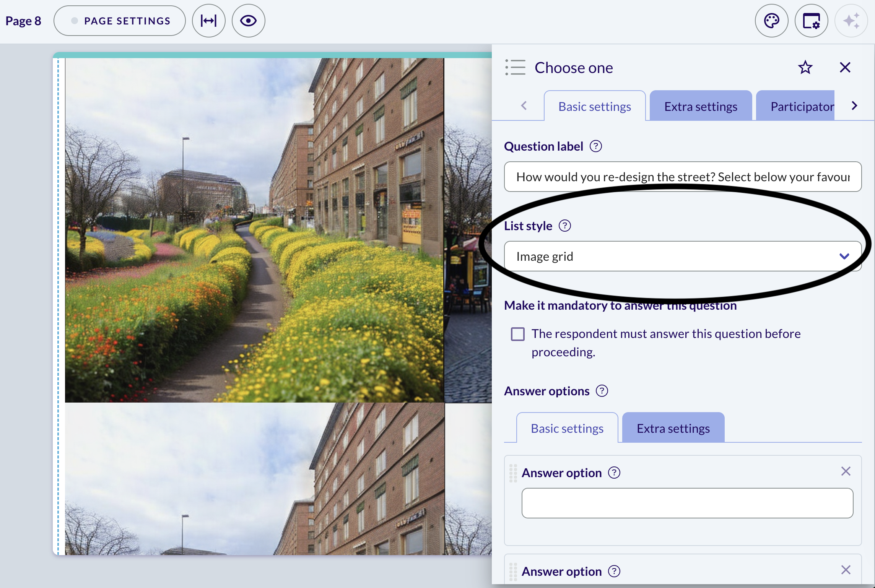Image resolution: width=875 pixels, height=588 pixels.
Task: Show help for Question label
Action: [x=596, y=146]
